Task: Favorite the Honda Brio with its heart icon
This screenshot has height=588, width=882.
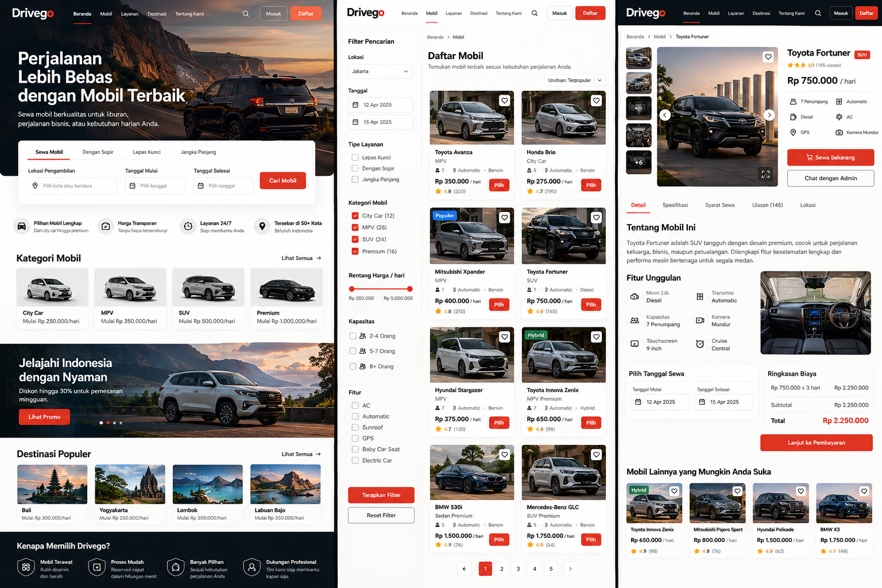Action: tap(597, 100)
